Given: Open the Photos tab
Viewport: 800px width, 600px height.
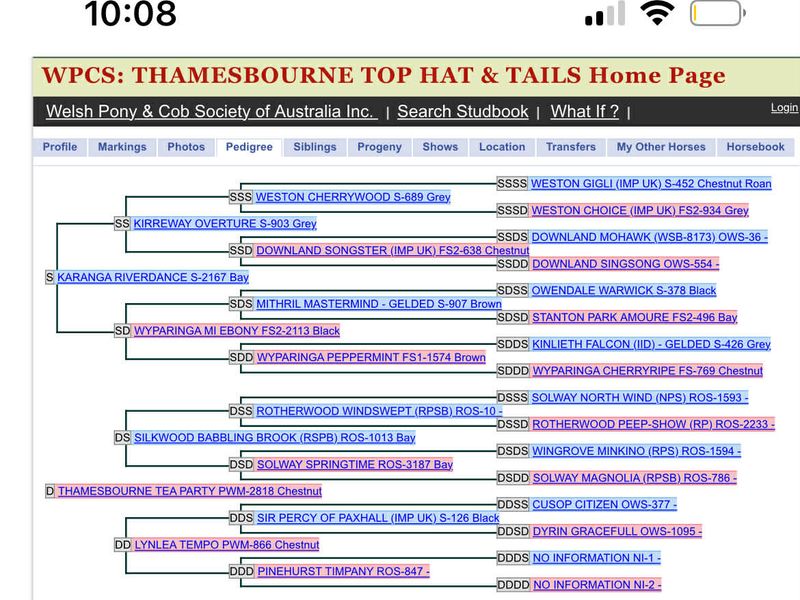Looking at the screenshot, I should point(186,147).
